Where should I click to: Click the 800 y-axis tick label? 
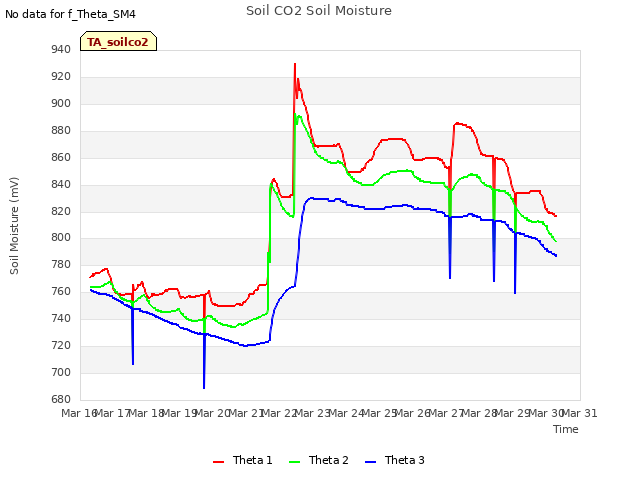coord(61,238)
